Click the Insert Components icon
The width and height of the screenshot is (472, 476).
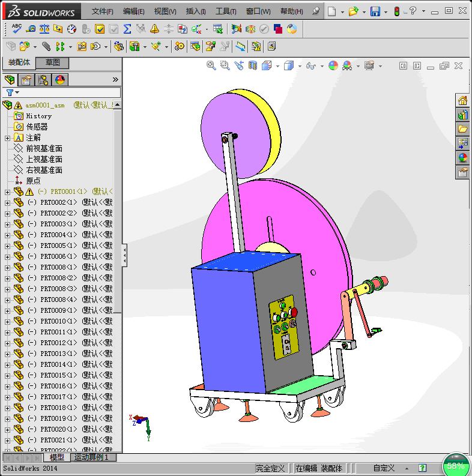24,46
